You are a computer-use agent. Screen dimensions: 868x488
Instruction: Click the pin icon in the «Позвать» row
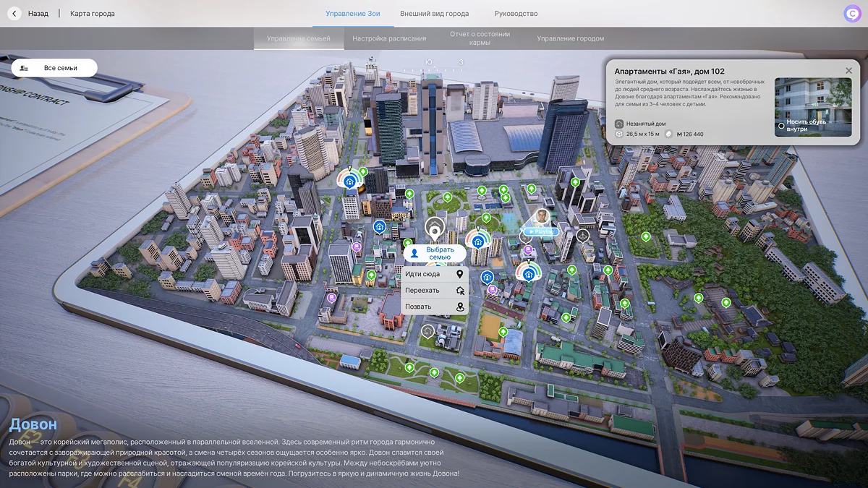point(459,307)
